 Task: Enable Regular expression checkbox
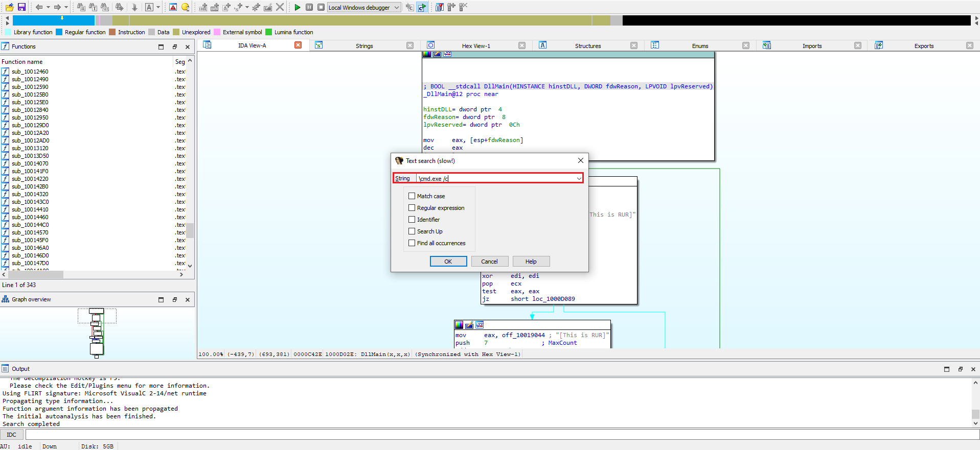point(412,208)
